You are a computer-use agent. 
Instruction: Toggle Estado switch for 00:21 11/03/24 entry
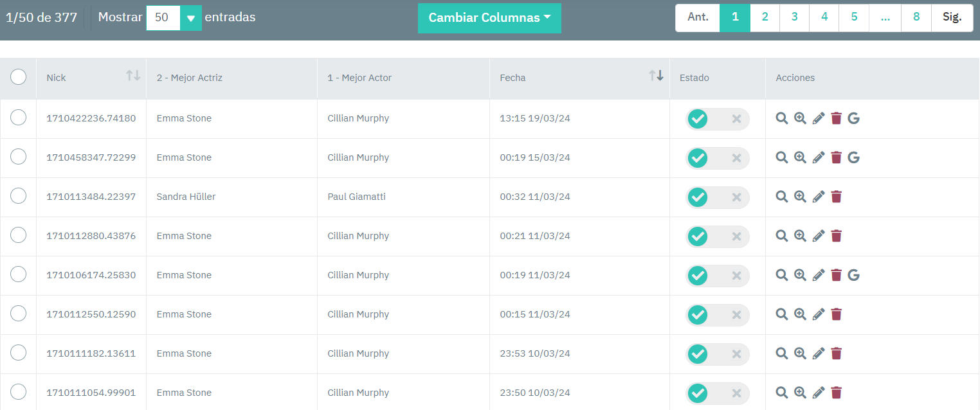click(718, 236)
